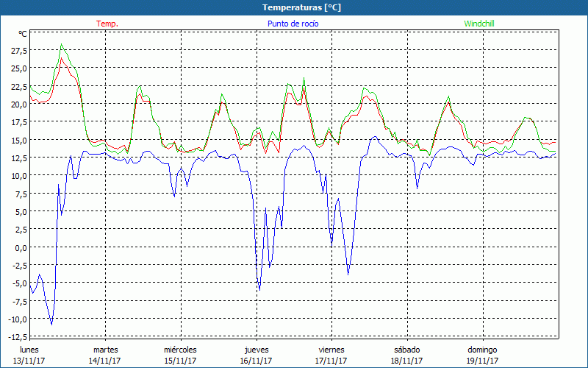Screen dimensions: 588x368
Task: Click the "domingo" day label
Action: coord(482,350)
